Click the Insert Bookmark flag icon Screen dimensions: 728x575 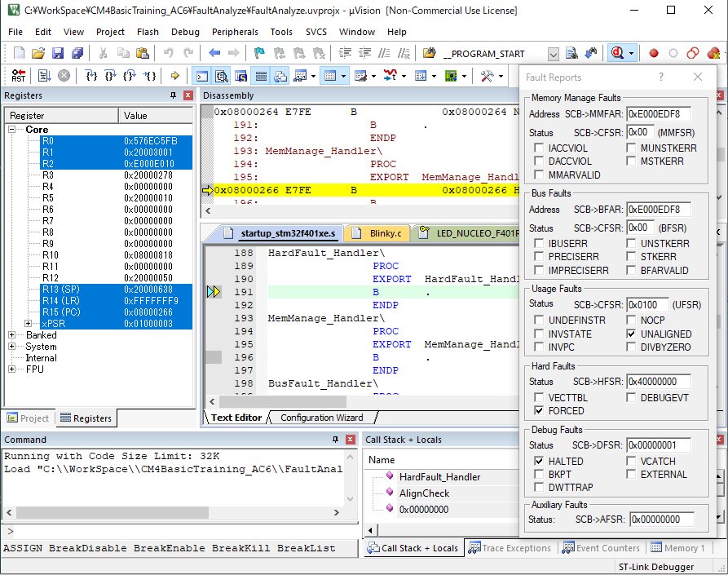pyautogui.click(x=259, y=53)
